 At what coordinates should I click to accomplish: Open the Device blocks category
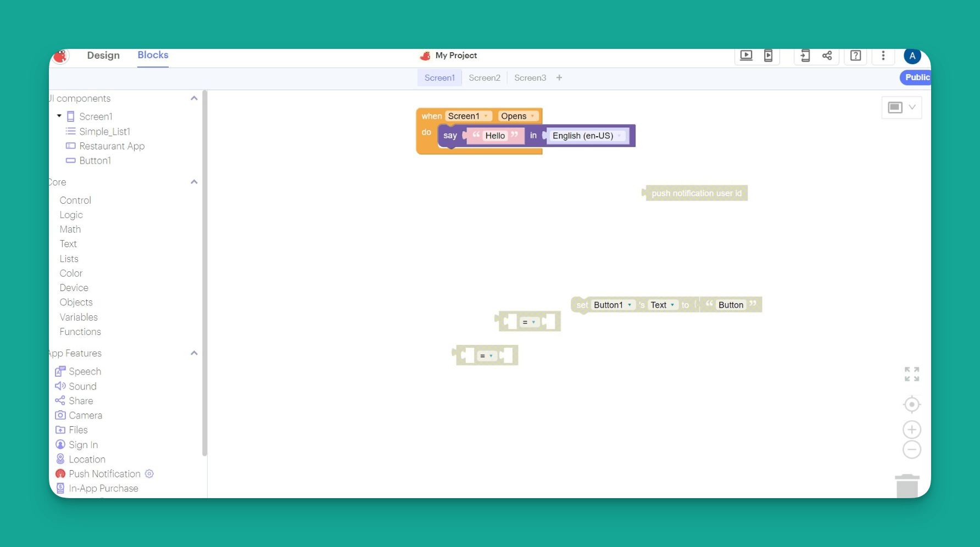[x=74, y=288]
